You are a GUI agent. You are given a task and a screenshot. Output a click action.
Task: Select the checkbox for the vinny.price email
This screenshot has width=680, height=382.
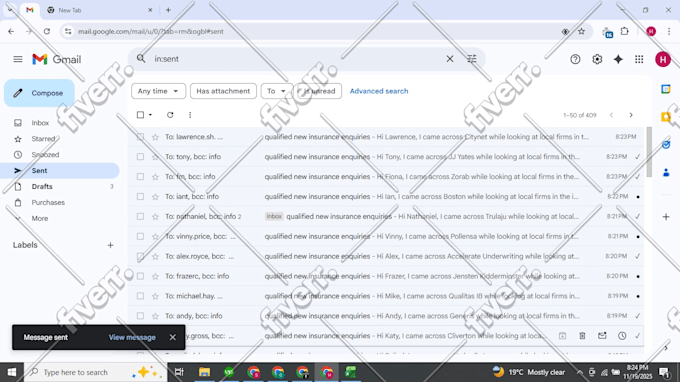click(140, 236)
